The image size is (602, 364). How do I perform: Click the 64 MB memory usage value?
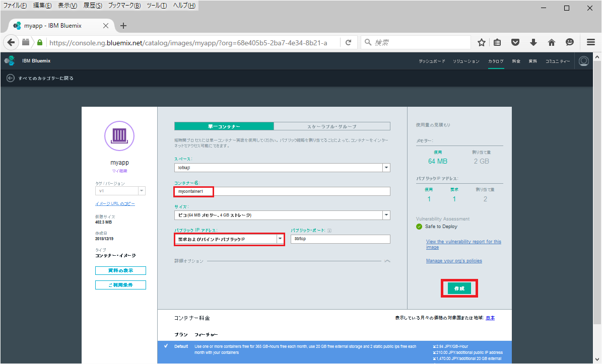tap(438, 162)
